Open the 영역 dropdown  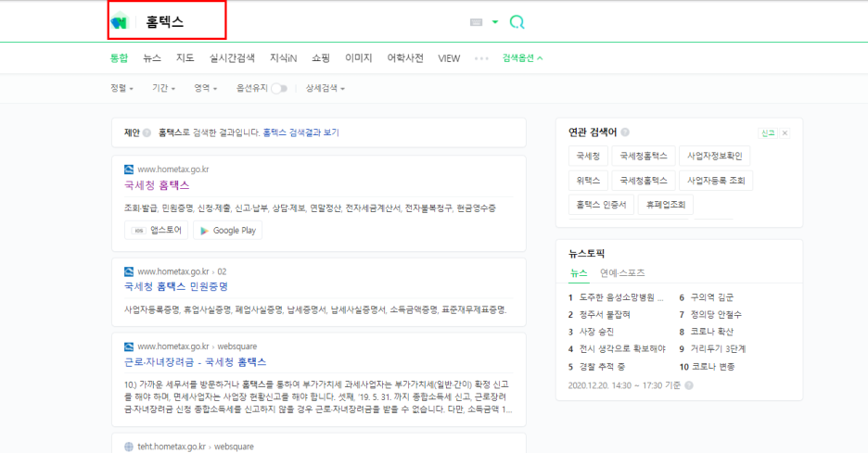[x=205, y=88]
